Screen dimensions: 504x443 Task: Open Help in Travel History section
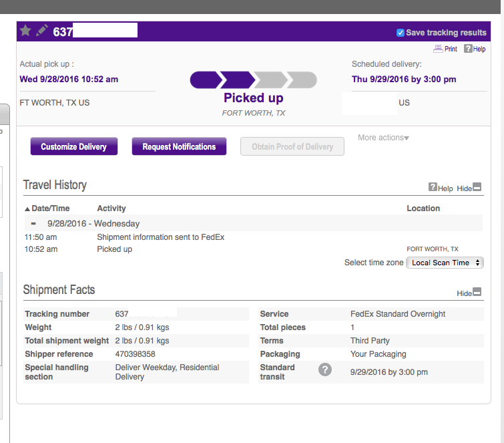(441, 188)
